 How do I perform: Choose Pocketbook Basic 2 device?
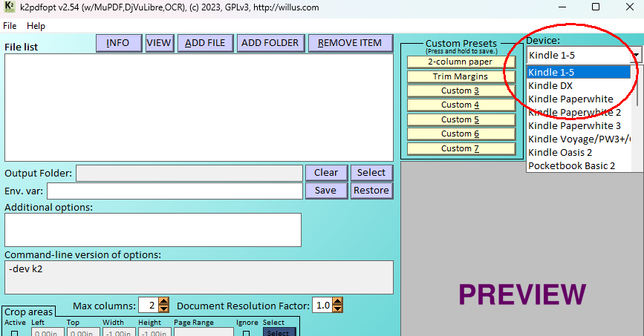[579, 165]
